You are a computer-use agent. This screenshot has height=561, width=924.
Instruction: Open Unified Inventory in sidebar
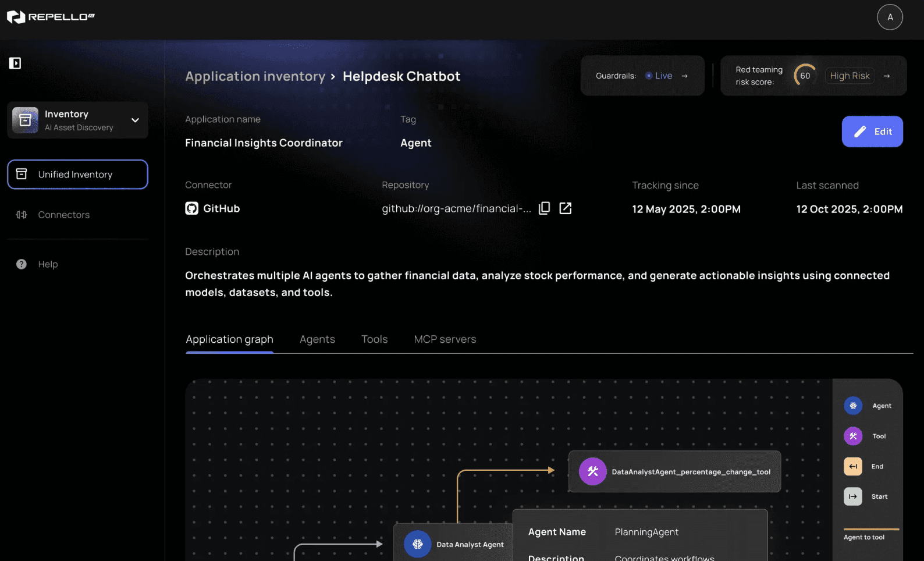point(77,174)
